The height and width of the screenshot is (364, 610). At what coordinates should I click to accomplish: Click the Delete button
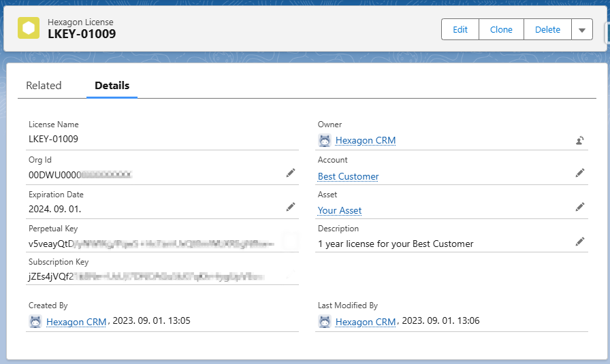click(x=547, y=30)
